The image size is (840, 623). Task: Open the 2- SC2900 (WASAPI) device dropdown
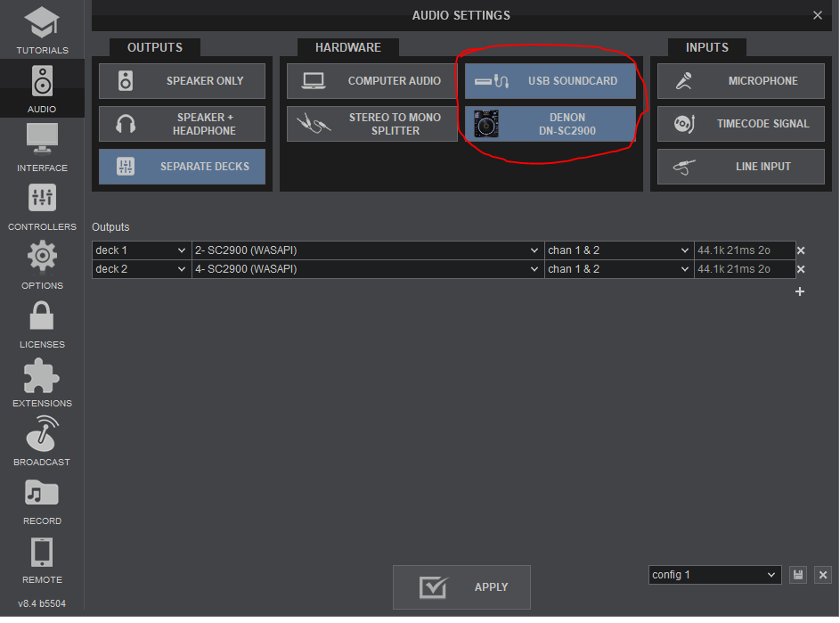point(368,250)
